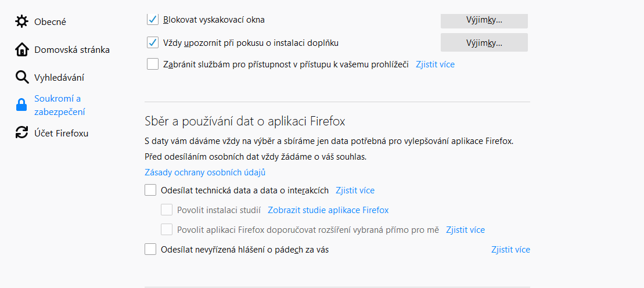Open Zásady ochrany osobních údajů link
This screenshot has height=288, width=644.
coord(205,172)
